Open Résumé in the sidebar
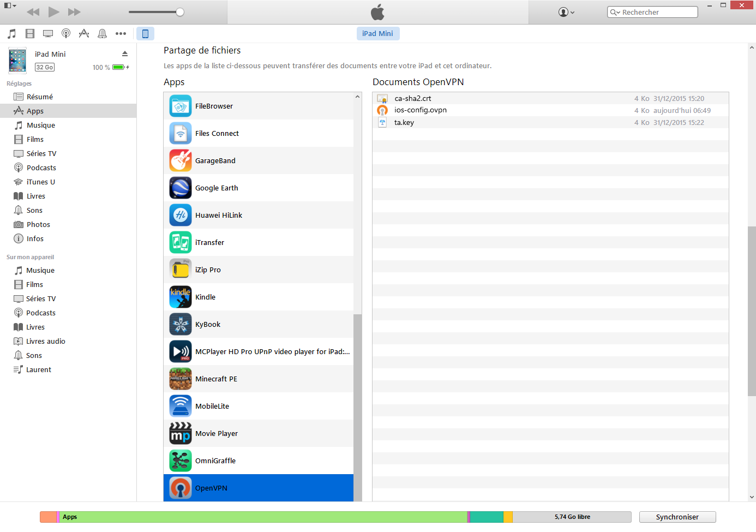This screenshot has width=756, height=532. point(40,97)
